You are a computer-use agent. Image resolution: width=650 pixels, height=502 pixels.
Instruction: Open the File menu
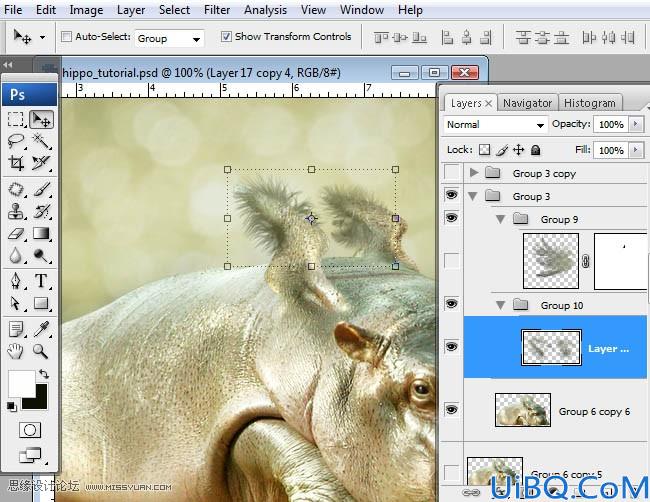click(x=13, y=10)
